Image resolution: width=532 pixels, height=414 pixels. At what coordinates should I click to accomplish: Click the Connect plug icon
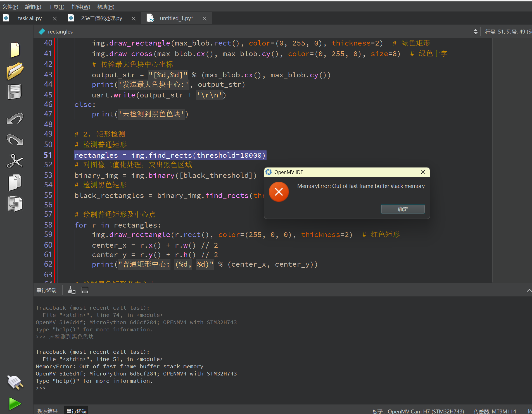tap(15, 382)
